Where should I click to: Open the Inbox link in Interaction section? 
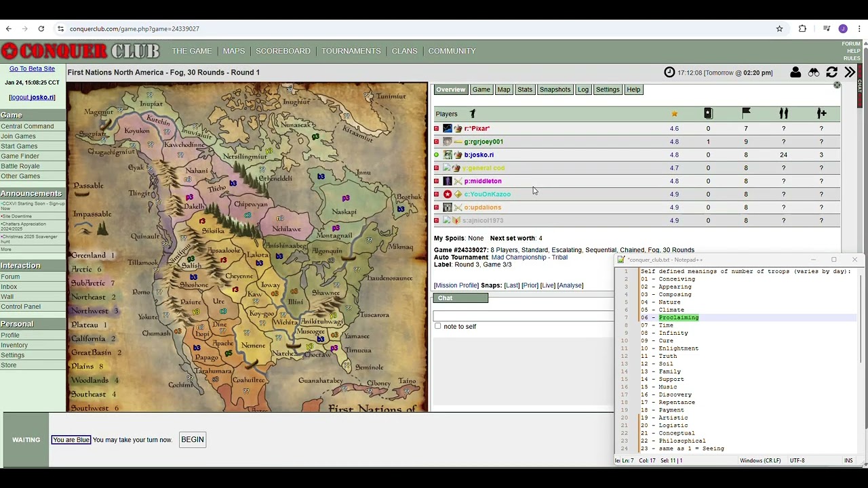(x=9, y=287)
